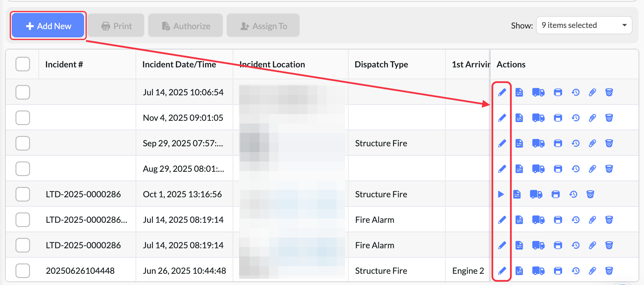Open attachments for Sep 29, 2025 incident
The image size is (644, 285).
tap(592, 143)
